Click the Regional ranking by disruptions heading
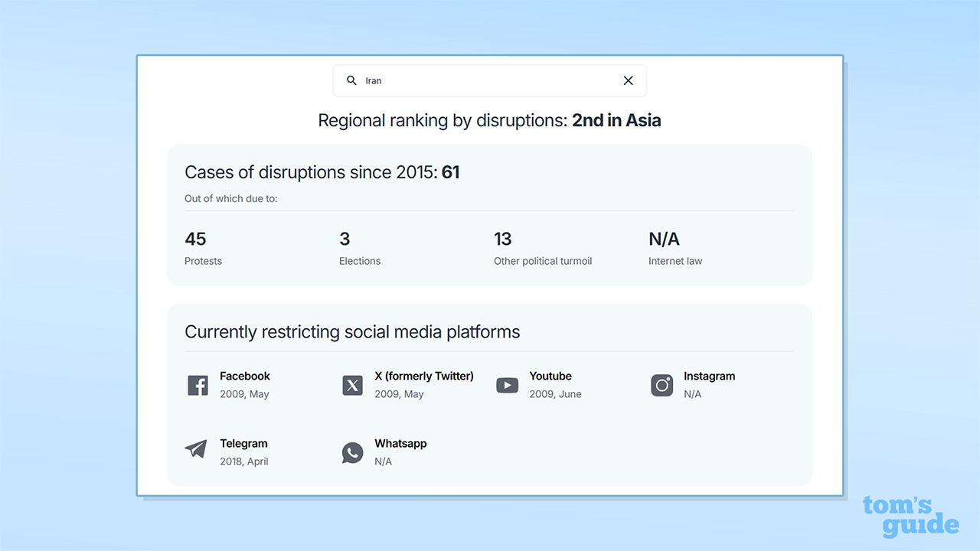 [x=489, y=120]
